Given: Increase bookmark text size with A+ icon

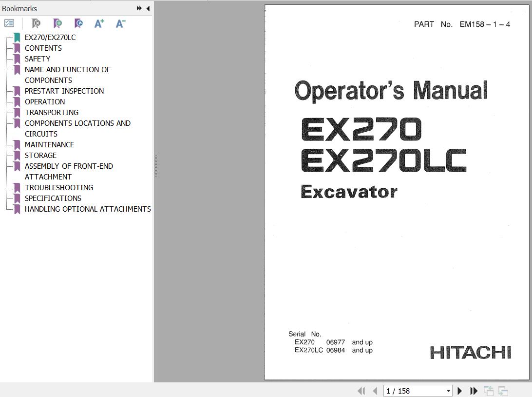Looking at the screenshot, I should 99,23.
